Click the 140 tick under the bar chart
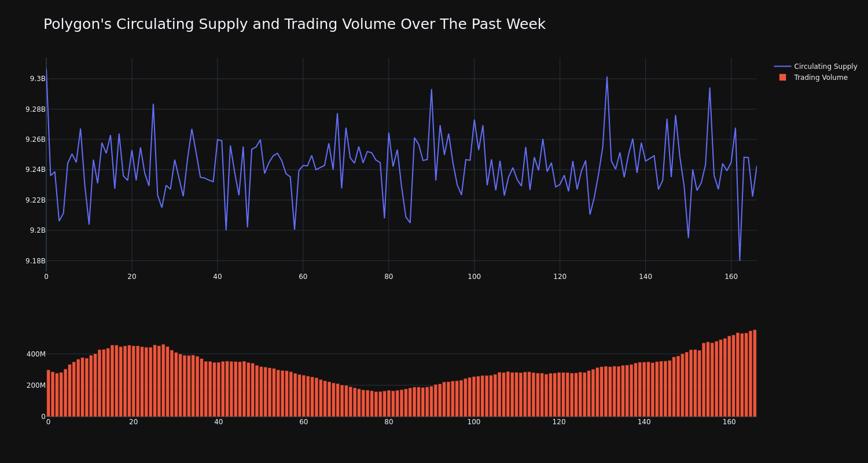Image resolution: width=868 pixels, height=463 pixels. [644, 422]
